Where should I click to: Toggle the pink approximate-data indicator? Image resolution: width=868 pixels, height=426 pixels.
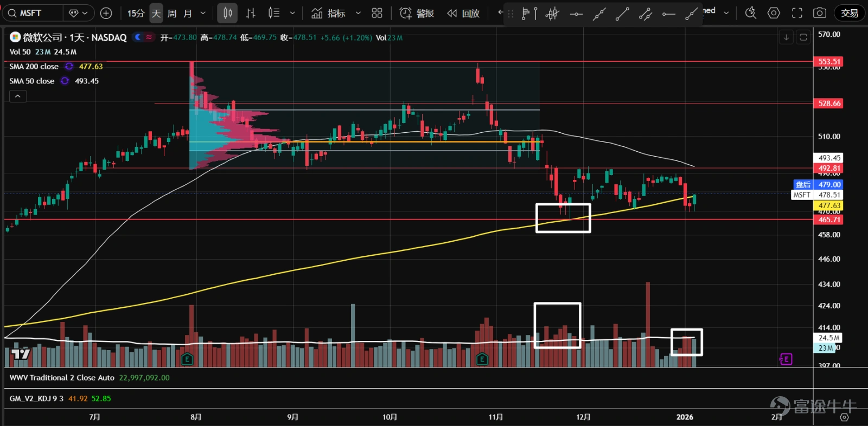[149, 37]
